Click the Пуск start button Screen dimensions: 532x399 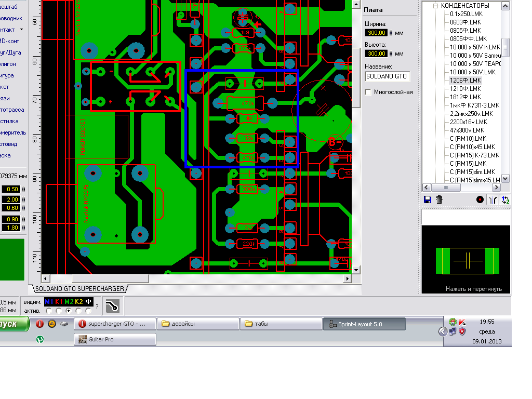tap(14, 324)
